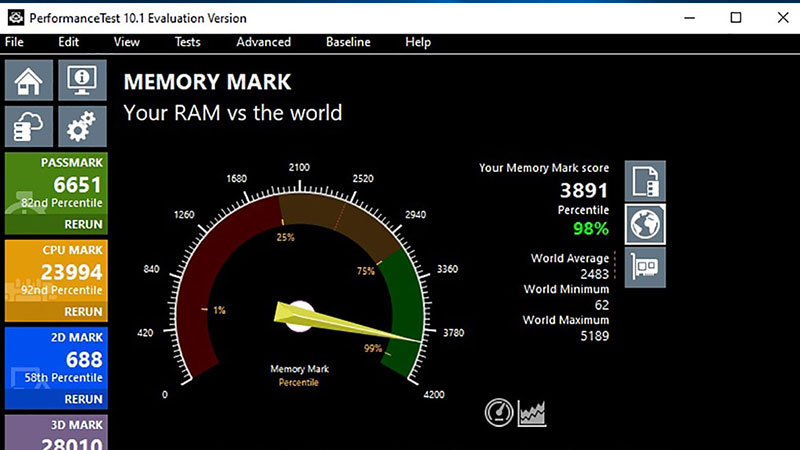Click the 'Your RAM vs the world' subtitle
Image resolution: width=800 pixels, height=450 pixels.
[x=233, y=113]
